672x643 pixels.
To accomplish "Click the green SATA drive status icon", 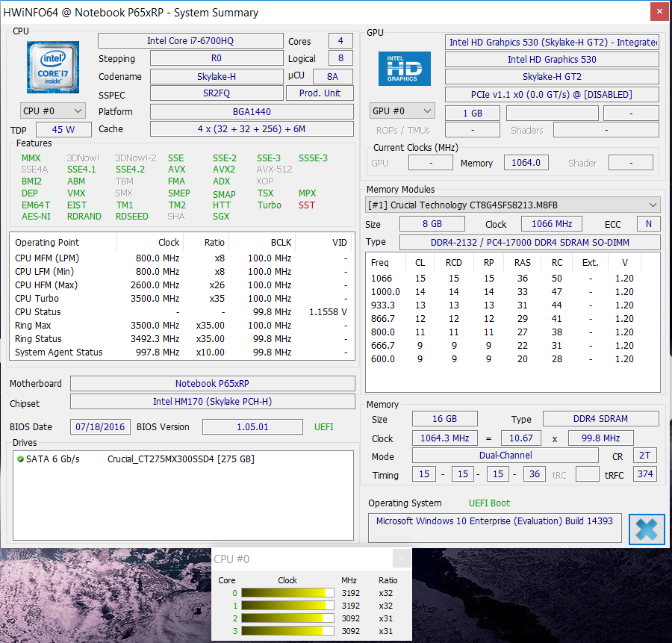I will pyautogui.click(x=20, y=459).
